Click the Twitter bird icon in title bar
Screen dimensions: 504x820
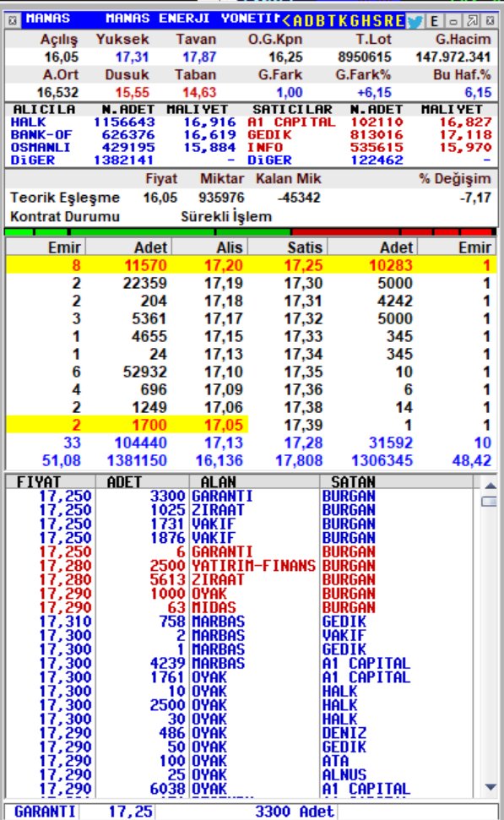(415, 21)
